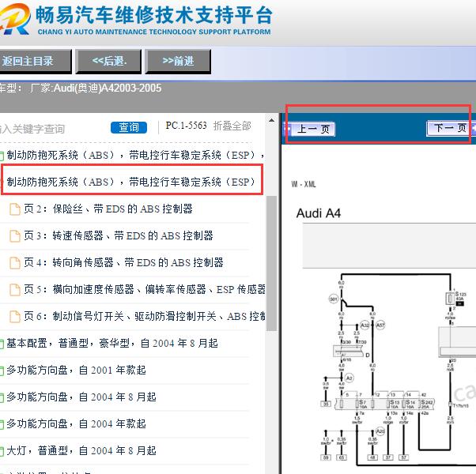
Task: Click the tree panel scroll-up arrow
Action: click(271, 120)
